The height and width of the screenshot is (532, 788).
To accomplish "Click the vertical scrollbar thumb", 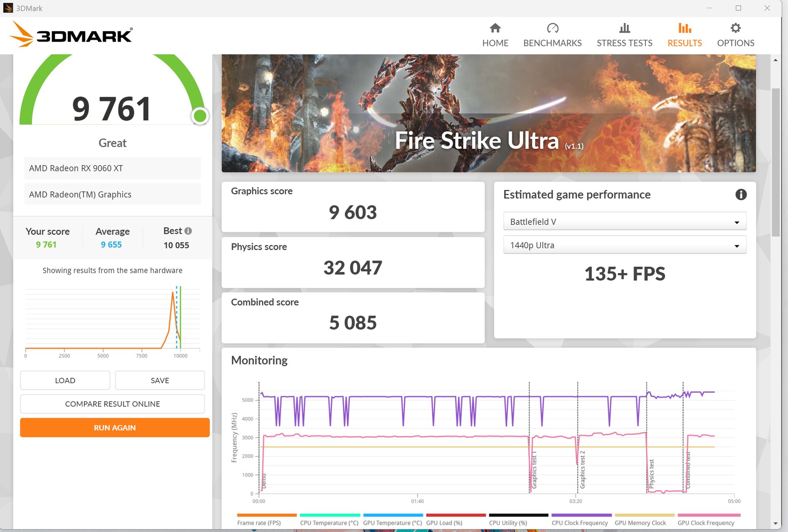I will click(775, 163).
